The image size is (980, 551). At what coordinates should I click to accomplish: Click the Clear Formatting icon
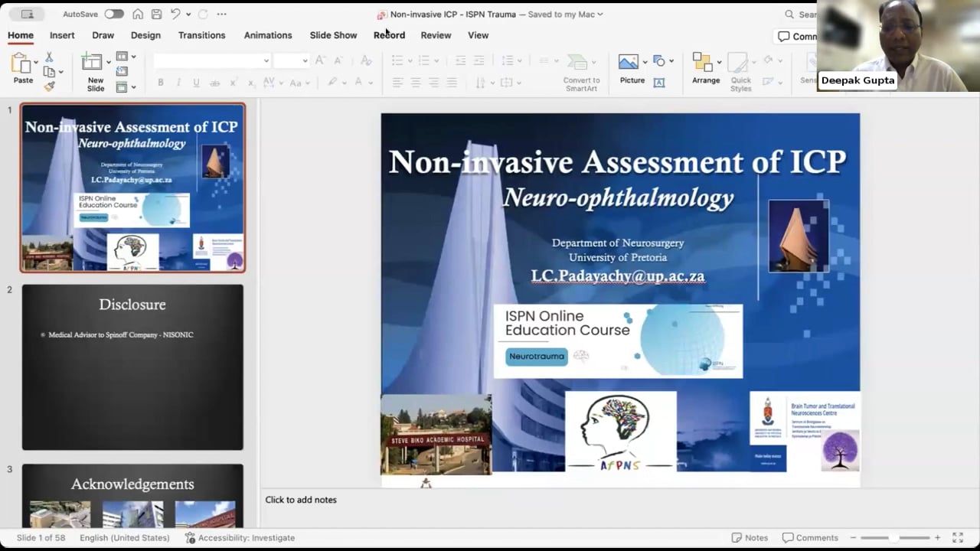coord(366,60)
